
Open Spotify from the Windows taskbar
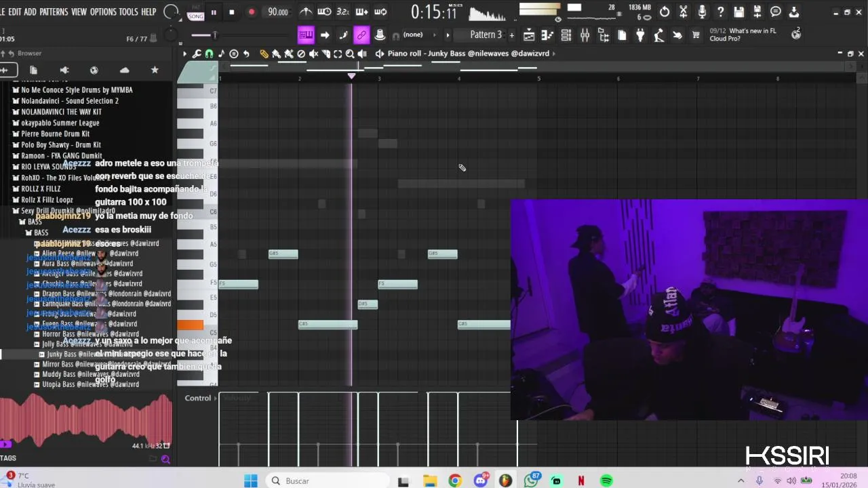pos(606,481)
